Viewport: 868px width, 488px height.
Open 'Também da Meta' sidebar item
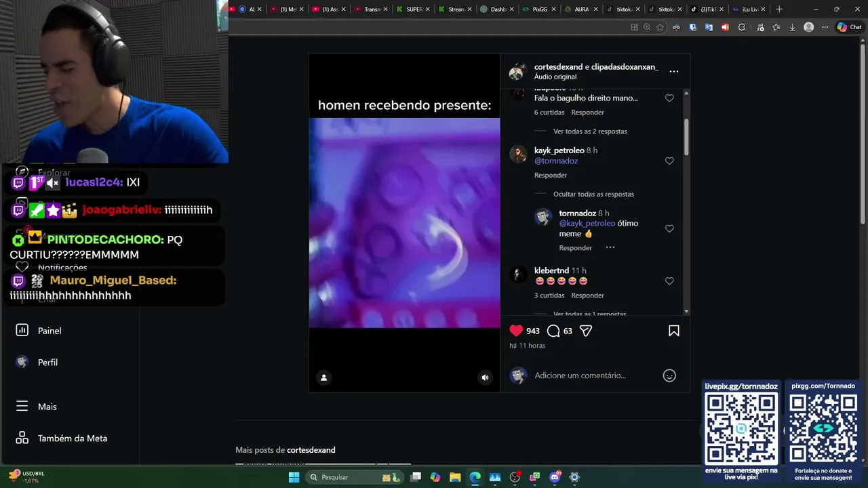click(62, 439)
